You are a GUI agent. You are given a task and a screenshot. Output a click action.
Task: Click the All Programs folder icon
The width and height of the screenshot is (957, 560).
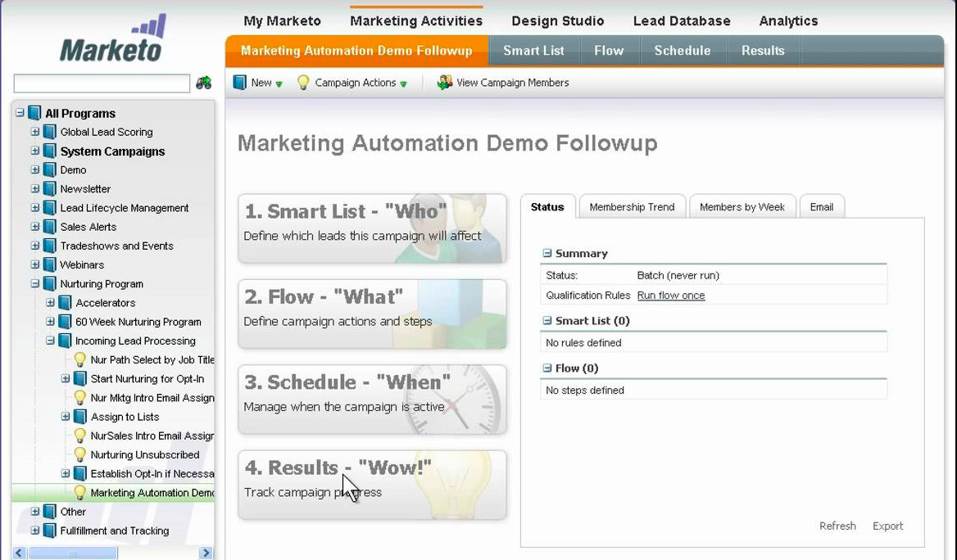click(34, 113)
